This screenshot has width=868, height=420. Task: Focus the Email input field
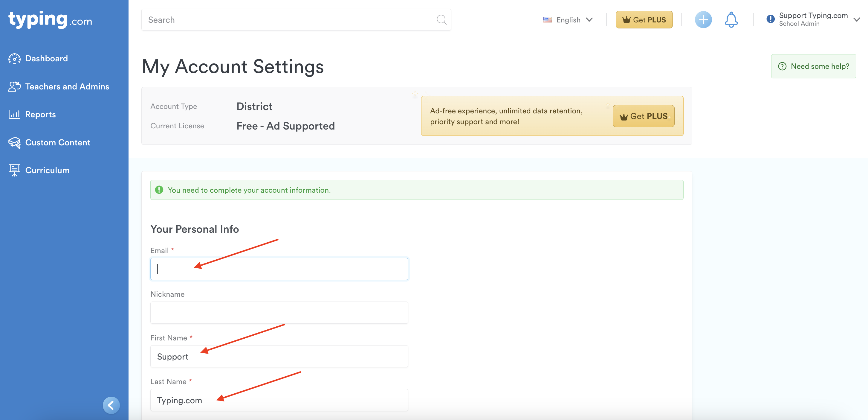tap(279, 269)
